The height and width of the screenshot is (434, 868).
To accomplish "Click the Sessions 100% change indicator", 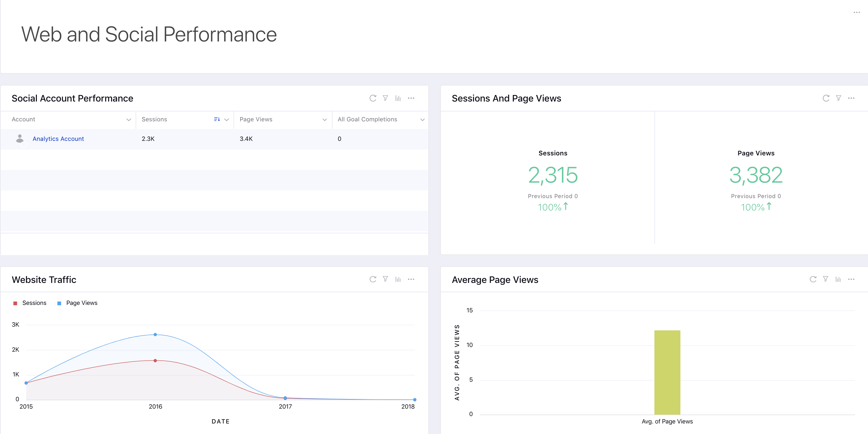I will tap(553, 207).
